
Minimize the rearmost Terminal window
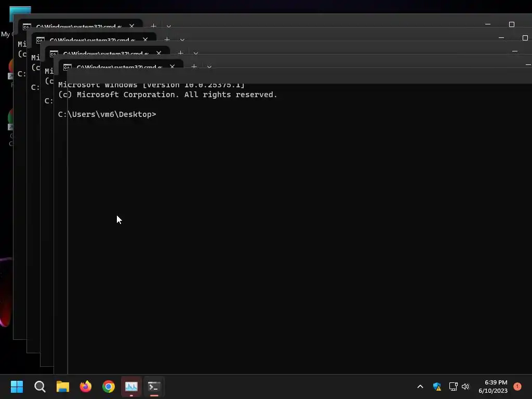tap(488, 24)
